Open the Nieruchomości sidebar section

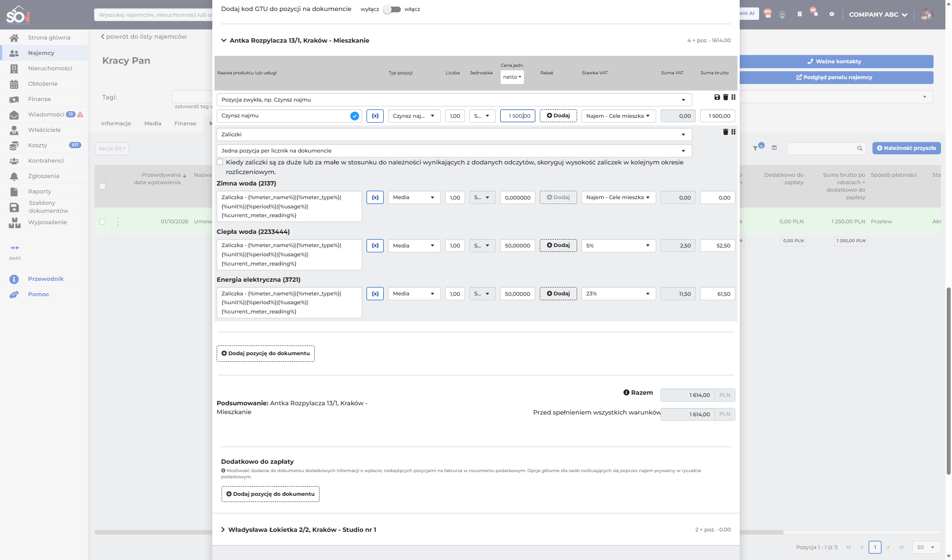coord(44,68)
